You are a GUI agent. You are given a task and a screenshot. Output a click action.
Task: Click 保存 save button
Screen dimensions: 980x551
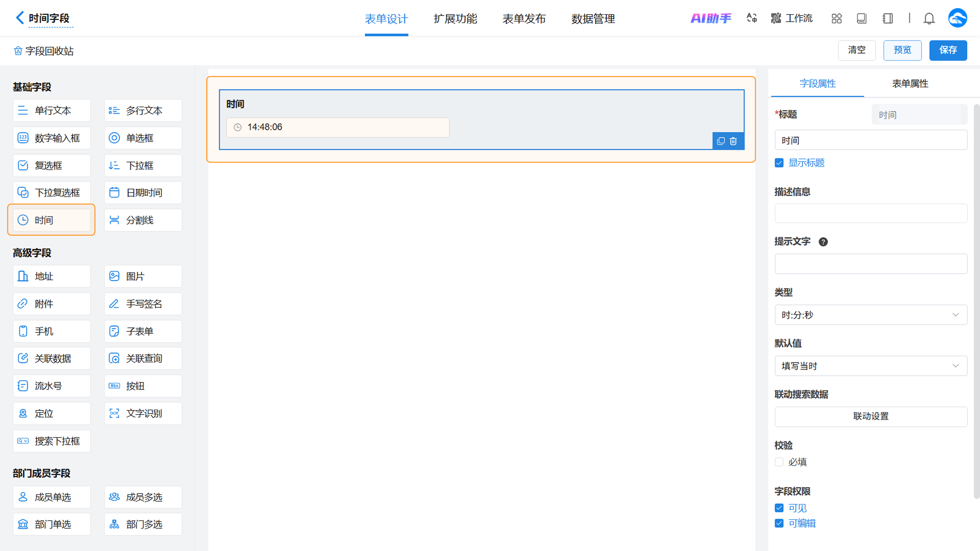[x=948, y=50]
